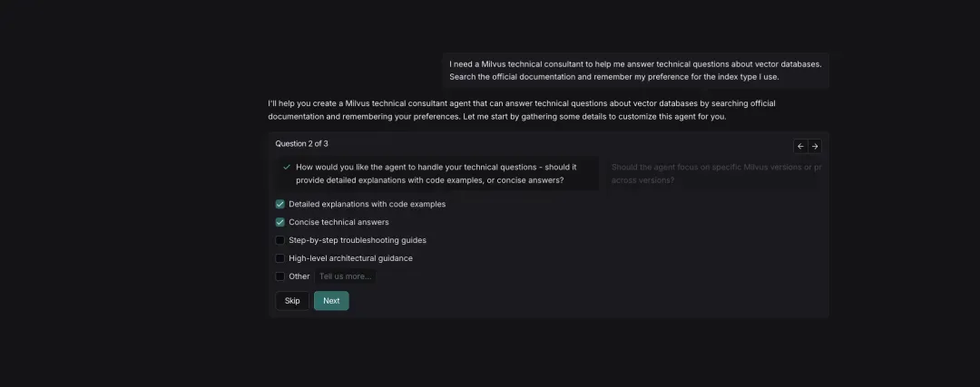Screen dimensions: 980x387
Task: Click the 'Step-by-step troubleshooting guides' label text
Action: click(358, 240)
